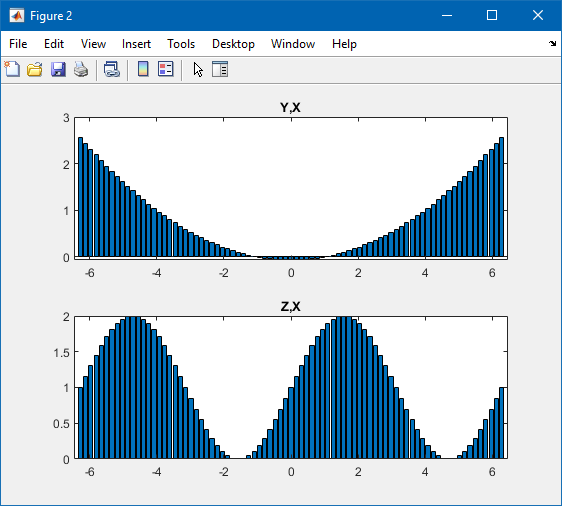This screenshot has height=506, width=562.
Task: Click the MATLAB logo in the title bar
Action: tap(16, 15)
